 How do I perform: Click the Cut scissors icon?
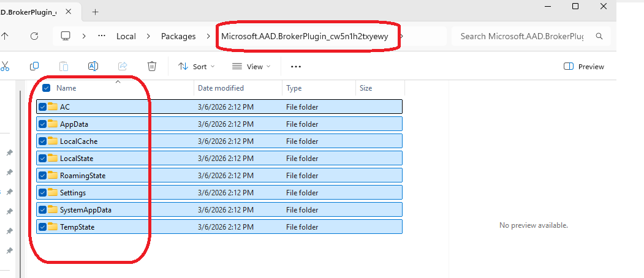(4, 66)
